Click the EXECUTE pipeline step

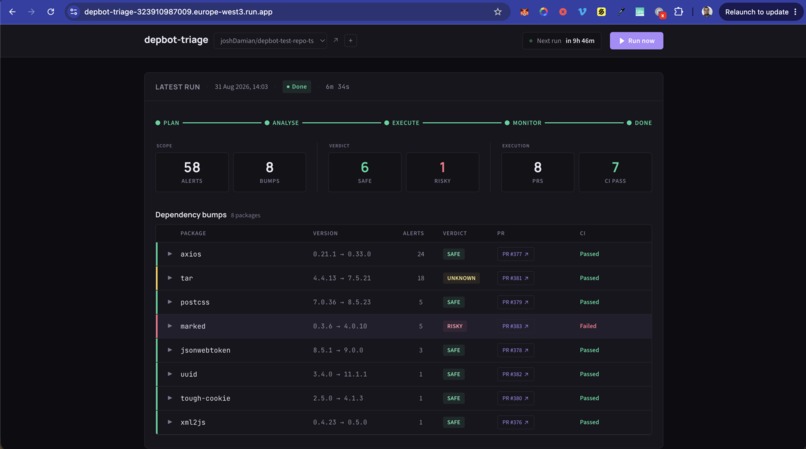[x=401, y=123]
